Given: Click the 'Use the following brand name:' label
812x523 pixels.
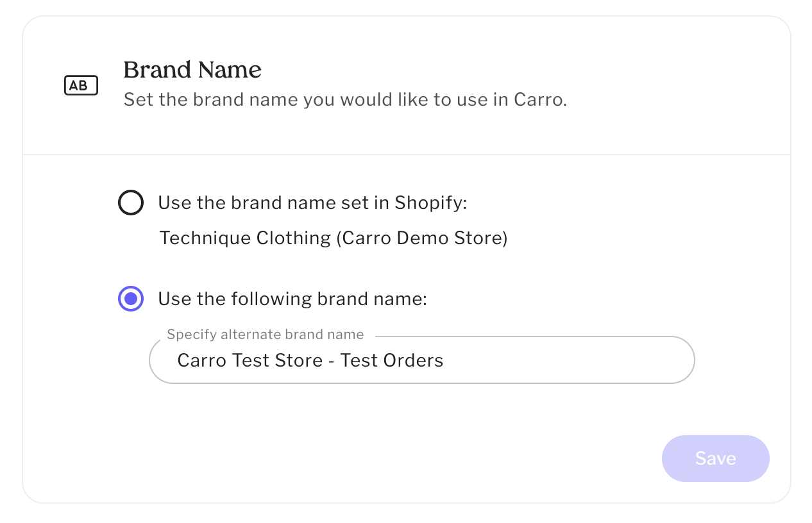Looking at the screenshot, I should (x=292, y=299).
